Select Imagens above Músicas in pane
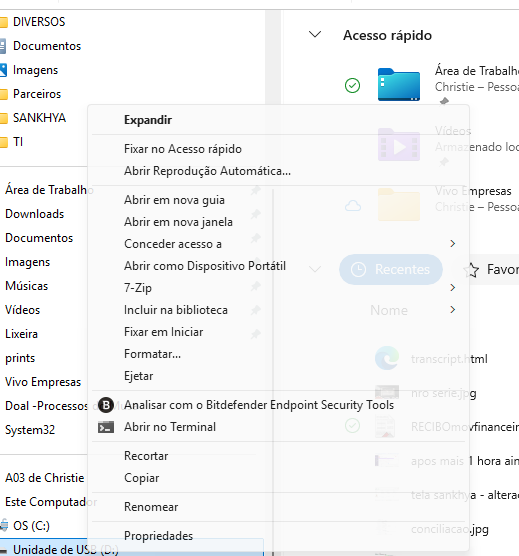 tap(28, 262)
